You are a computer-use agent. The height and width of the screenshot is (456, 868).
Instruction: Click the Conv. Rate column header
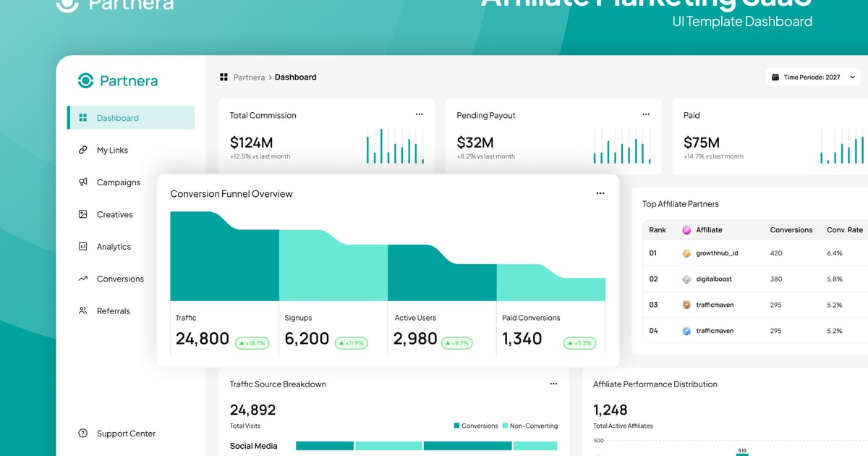tap(845, 230)
